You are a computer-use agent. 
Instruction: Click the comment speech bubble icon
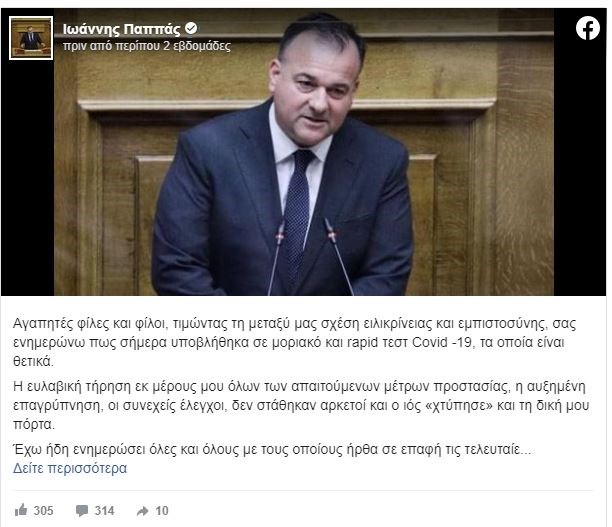tap(82, 511)
